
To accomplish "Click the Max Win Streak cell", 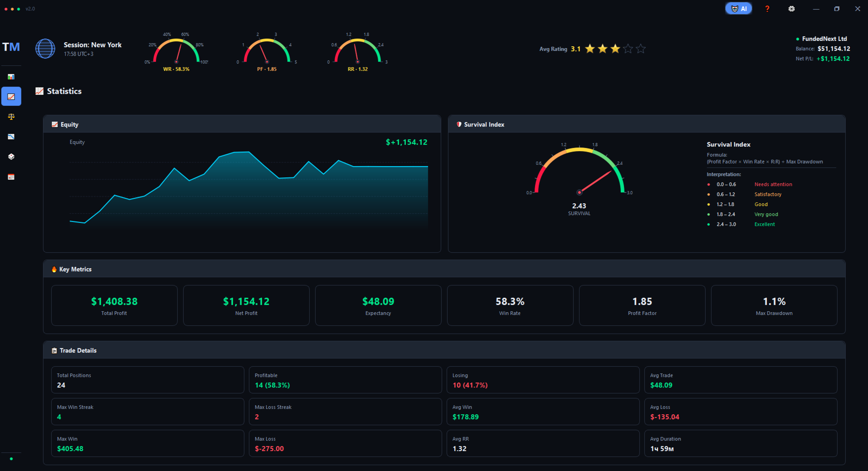I will click(147, 412).
